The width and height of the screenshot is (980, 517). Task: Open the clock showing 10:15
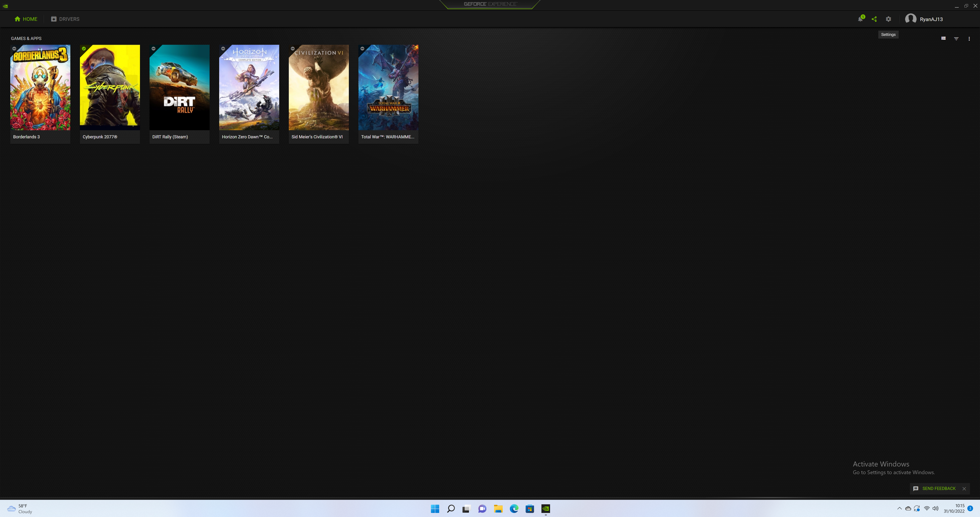coord(954,509)
